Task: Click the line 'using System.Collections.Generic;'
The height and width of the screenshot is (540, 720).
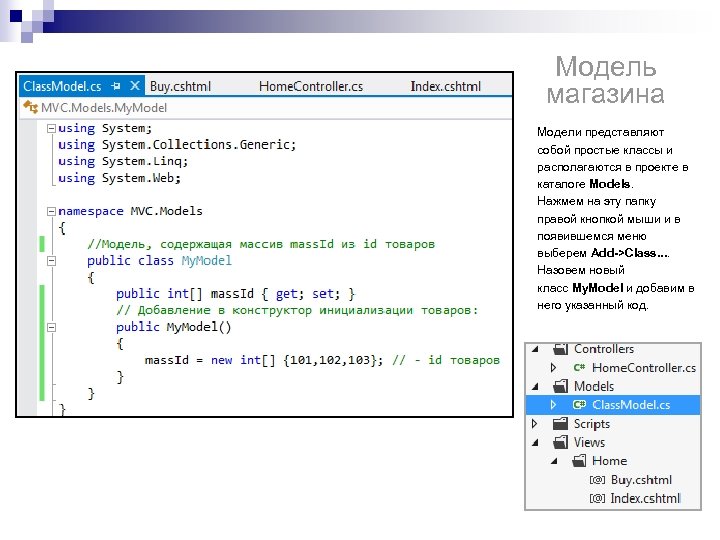Action: point(177,145)
